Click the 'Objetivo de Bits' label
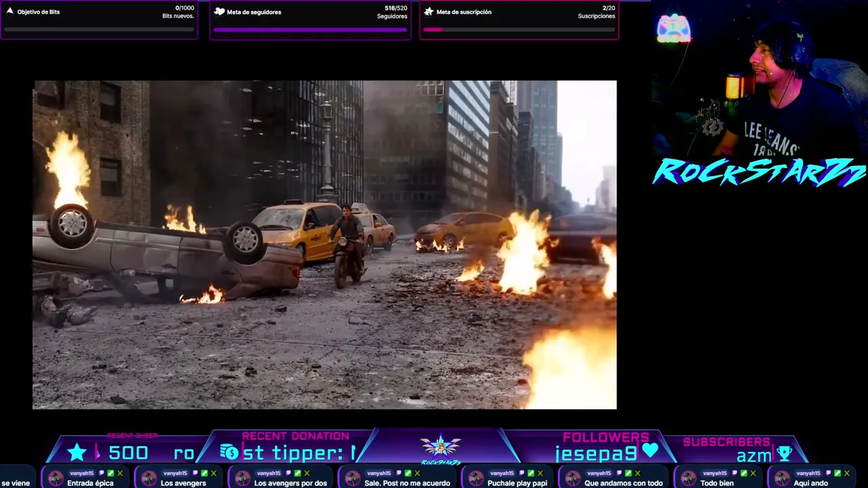The image size is (868, 488). pos(39,12)
